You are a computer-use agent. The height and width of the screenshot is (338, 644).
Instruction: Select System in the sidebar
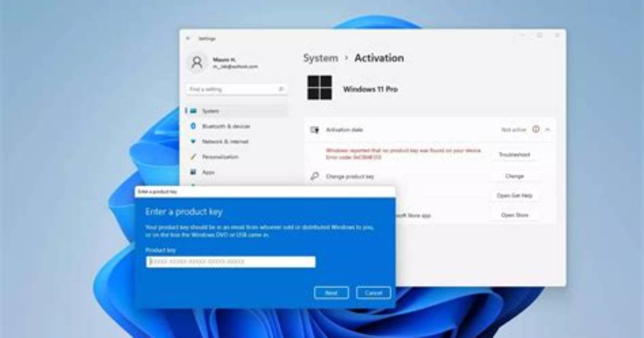pos(236,111)
